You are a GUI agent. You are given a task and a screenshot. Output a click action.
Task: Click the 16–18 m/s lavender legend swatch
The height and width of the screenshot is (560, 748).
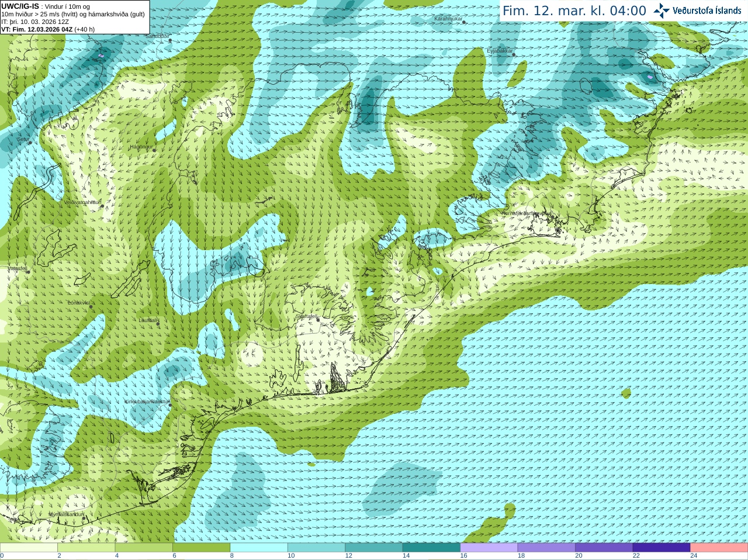[x=489, y=548]
